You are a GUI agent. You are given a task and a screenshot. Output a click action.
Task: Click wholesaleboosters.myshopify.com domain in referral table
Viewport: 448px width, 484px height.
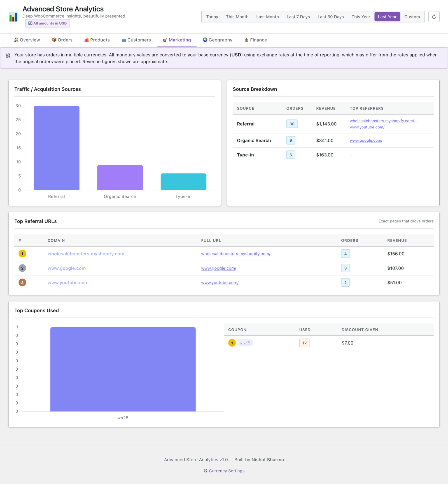coord(86,254)
